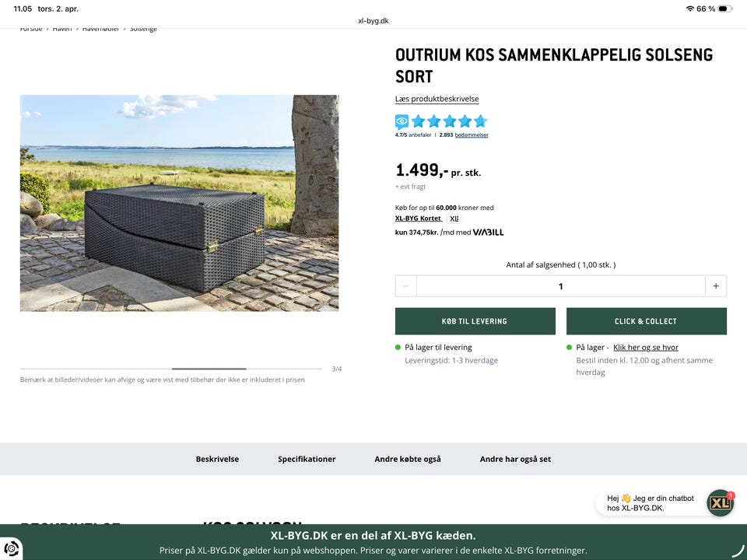747x560 pixels.
Task: Click the XL-BYG Kortet card icon
Action: [x=454, y=219]
